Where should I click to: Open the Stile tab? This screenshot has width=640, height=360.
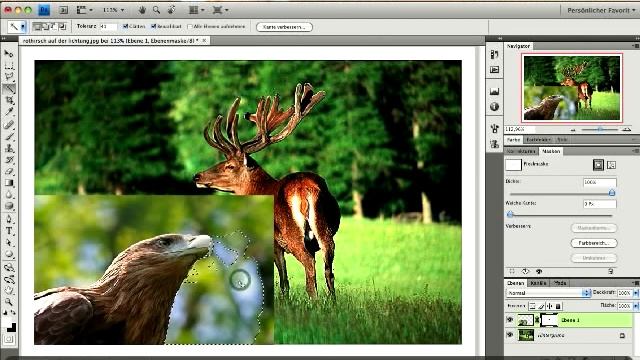(x=562, y=140)
